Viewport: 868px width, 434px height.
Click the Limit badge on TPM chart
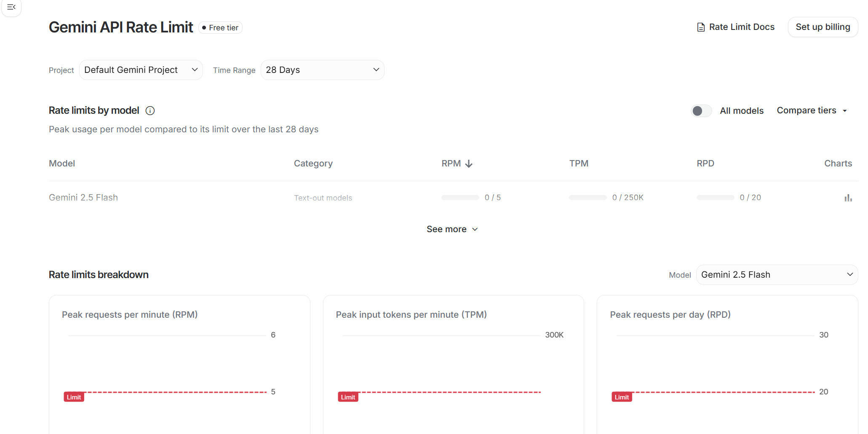(348, 397)
